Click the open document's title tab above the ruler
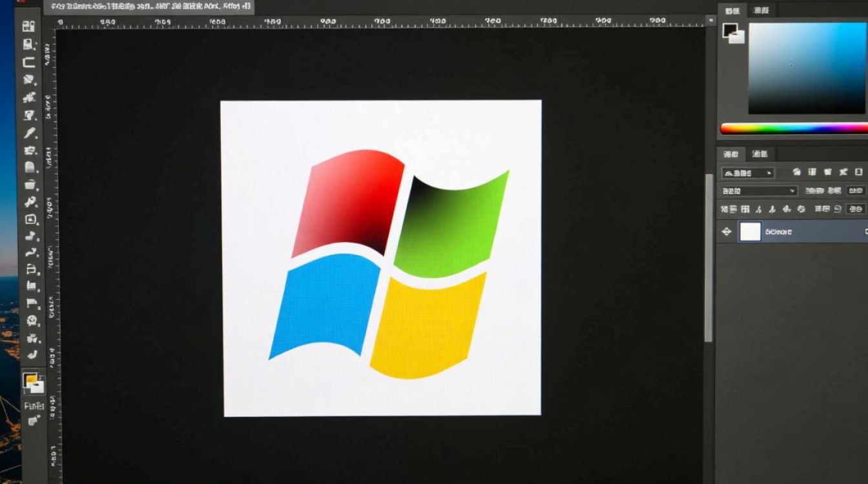The height and width of the screenshot is (484, 868). [149, 7]
